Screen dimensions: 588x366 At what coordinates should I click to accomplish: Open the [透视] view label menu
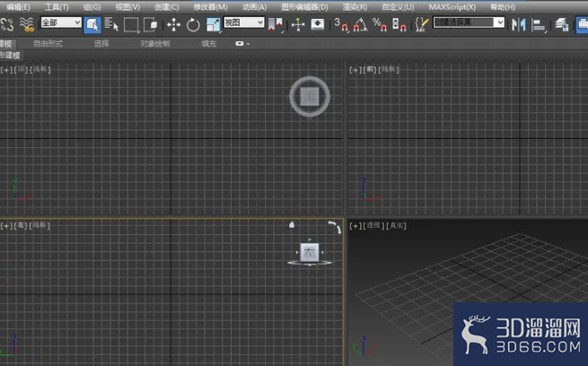click(373, 225)
